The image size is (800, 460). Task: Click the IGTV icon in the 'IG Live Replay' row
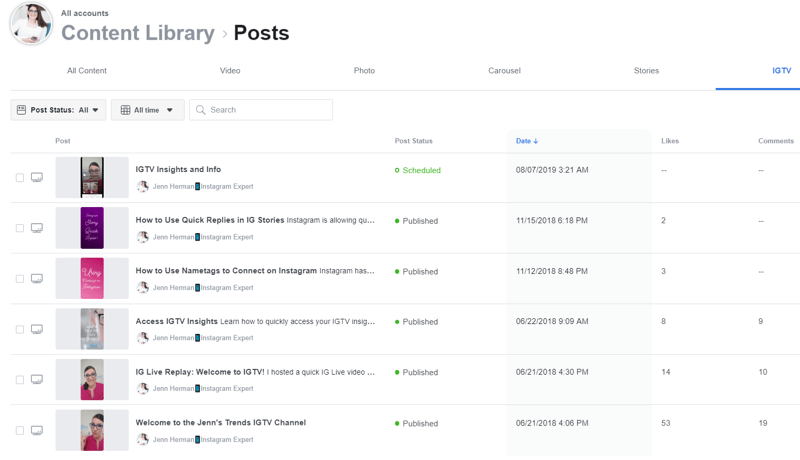[37, 379]
